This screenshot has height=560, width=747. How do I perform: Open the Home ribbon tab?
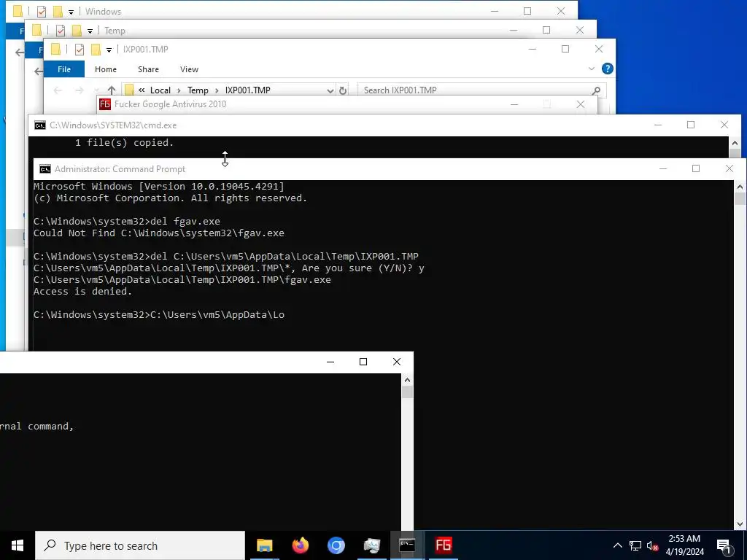[x=106, y=69]
